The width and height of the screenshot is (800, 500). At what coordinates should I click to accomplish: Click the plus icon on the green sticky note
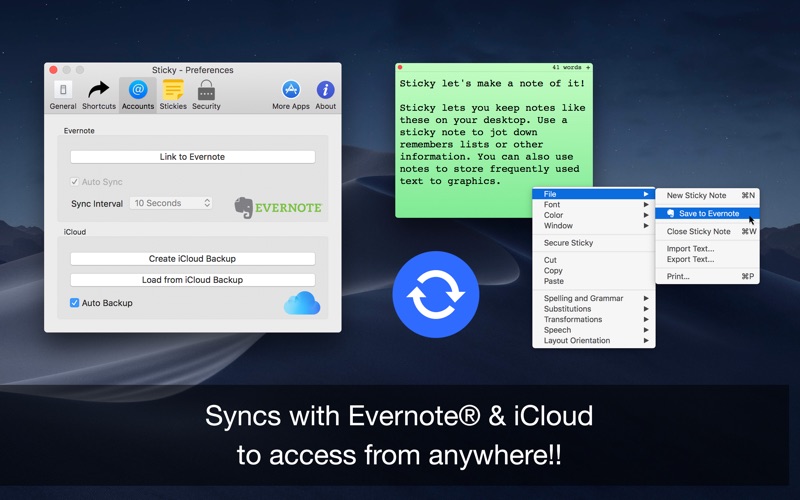(x=588, y=67)
